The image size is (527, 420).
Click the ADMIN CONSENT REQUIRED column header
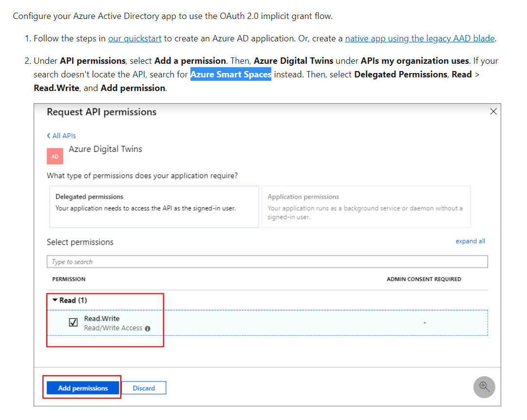click(x=424, y=279)
